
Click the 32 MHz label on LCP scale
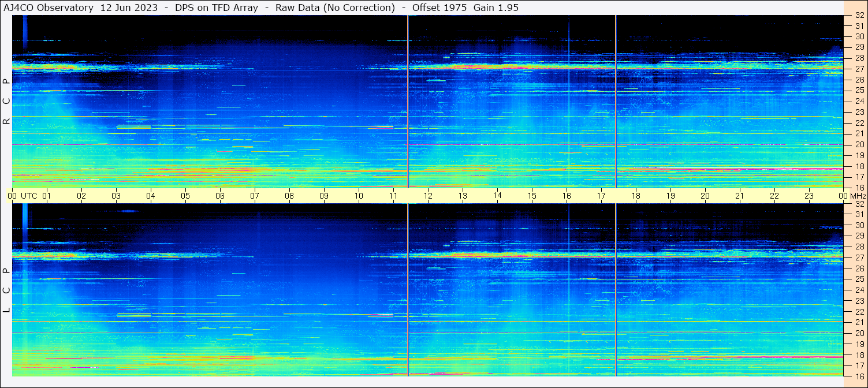tap(859, 204)
